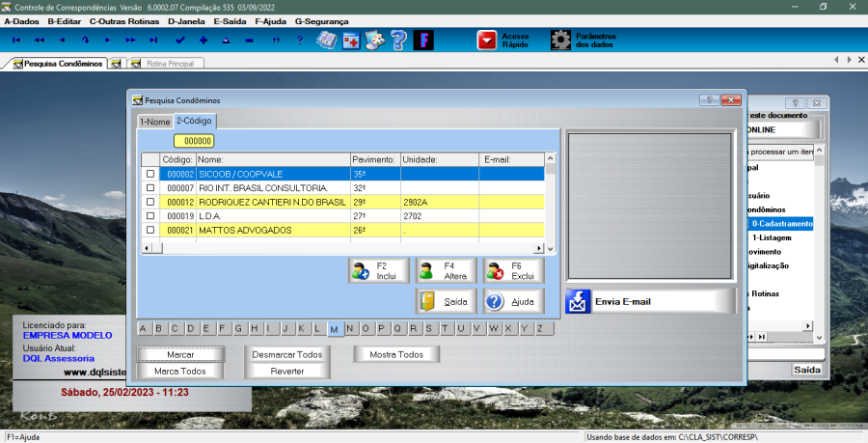Click the F2 Inclui add-person button
The width and height of the screenshot is (868, 443).
coord(379,271)
